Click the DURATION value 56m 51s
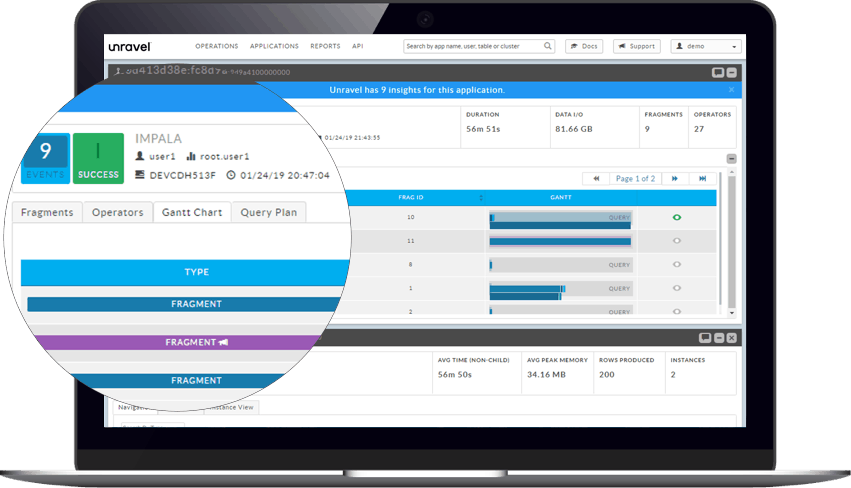Screen dimensions: 851x488 coord(483,129)
